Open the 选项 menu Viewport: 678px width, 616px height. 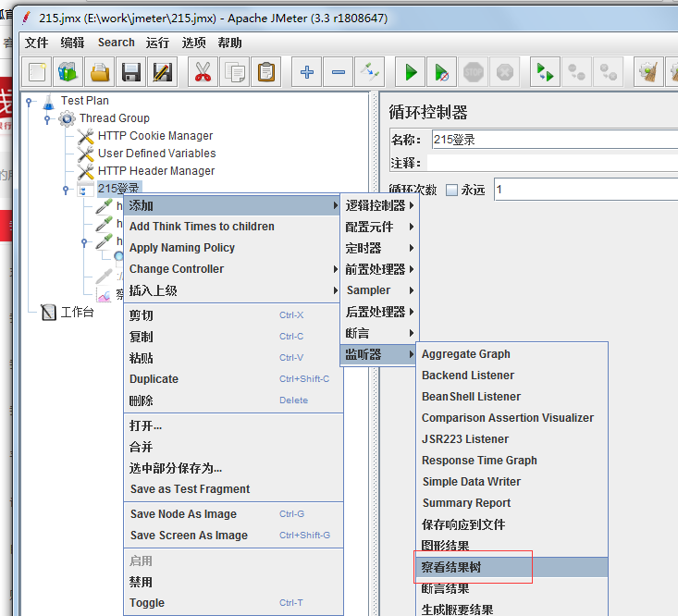[193, 43]
